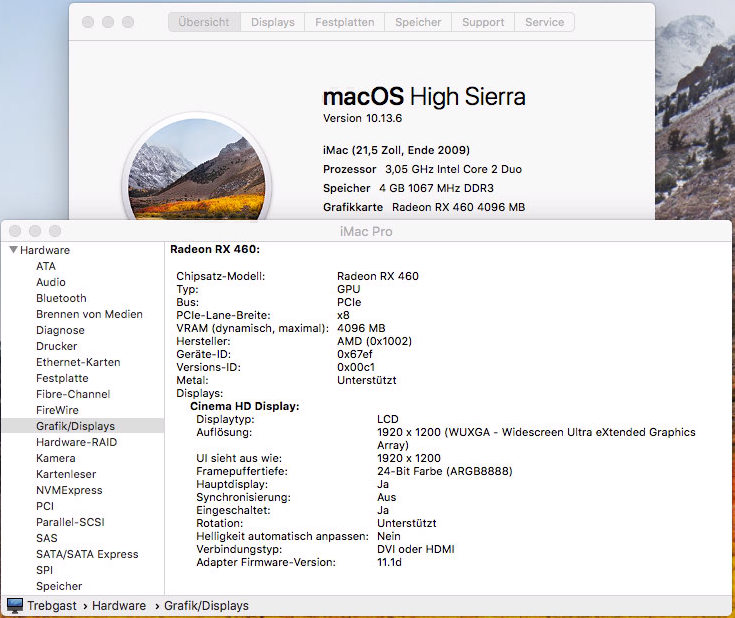Screen dimensions: 735x618
Task: Select Festplatte in the sidebar
Action: click(62, 378)
